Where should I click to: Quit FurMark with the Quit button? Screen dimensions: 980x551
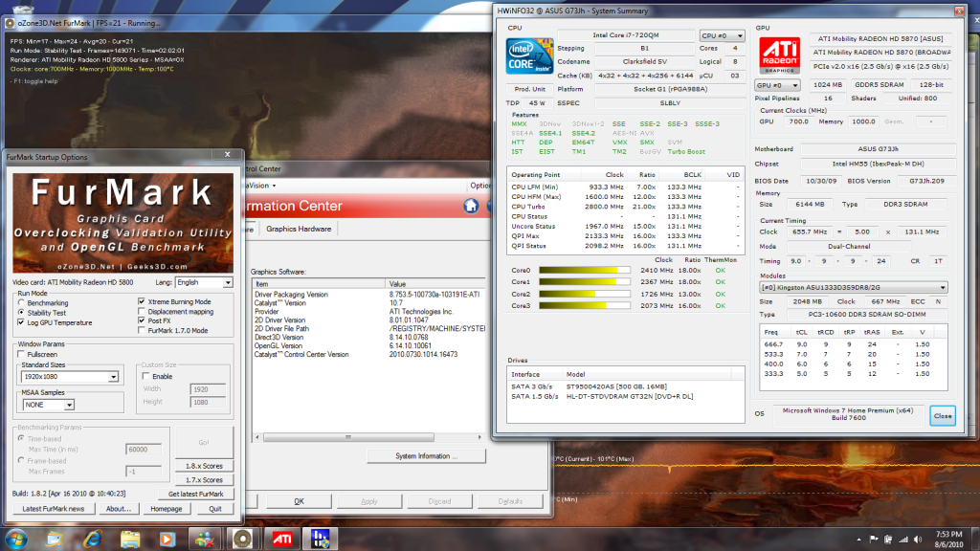215,509
